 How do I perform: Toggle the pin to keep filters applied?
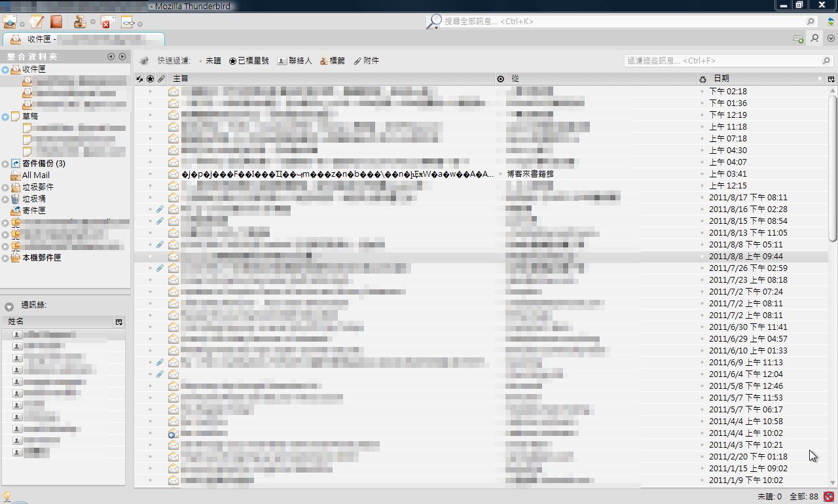click(144, 61)
